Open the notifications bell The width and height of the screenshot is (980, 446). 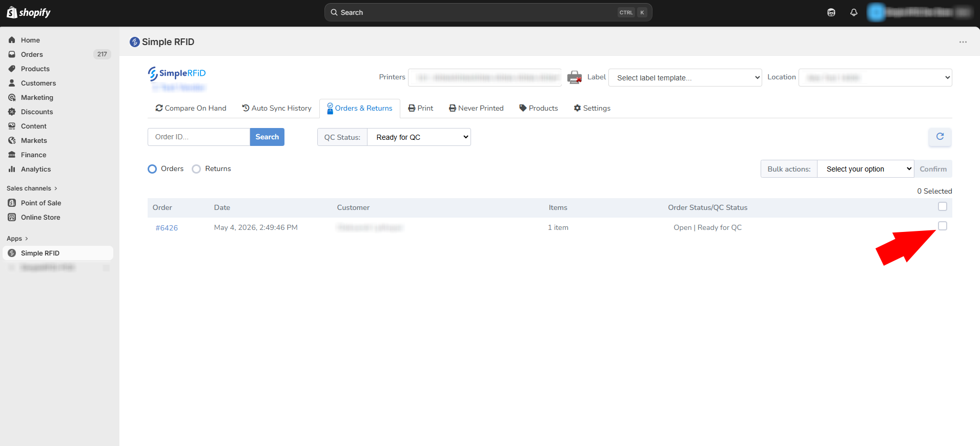pyautogui.click(x=854, y=12)
